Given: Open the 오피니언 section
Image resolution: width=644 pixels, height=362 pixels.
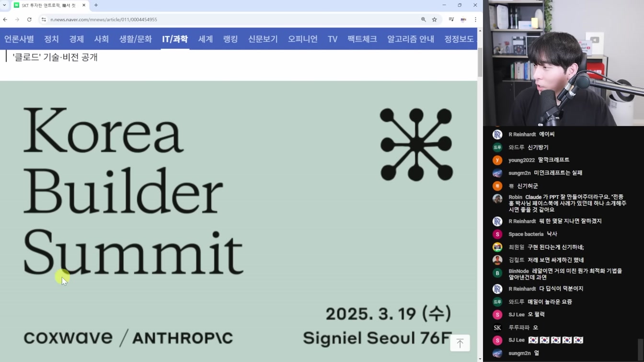Looking at the screenshot, I should 303,39.
